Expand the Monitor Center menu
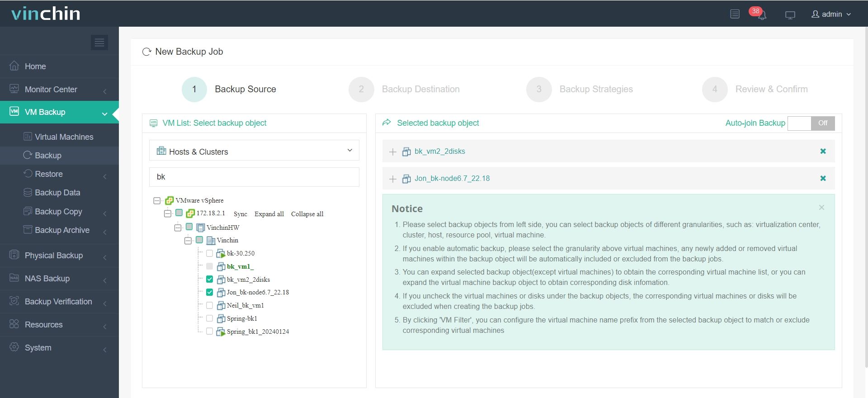 [x=59, y=89]
